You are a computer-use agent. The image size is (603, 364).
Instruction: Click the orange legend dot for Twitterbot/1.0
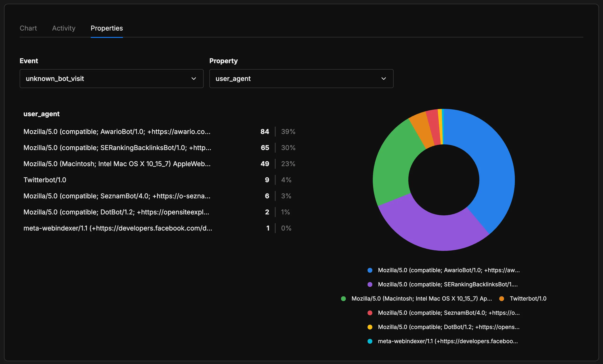coord(502,299)
